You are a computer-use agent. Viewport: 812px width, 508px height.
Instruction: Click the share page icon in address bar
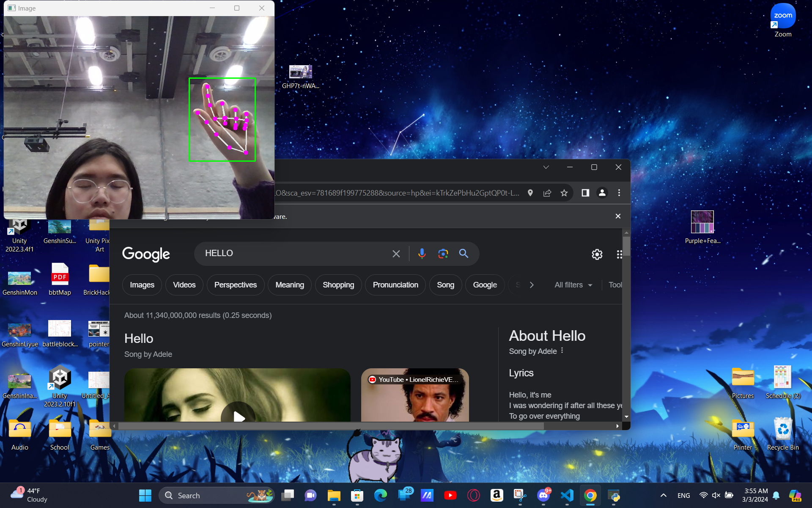pos(547,193)
